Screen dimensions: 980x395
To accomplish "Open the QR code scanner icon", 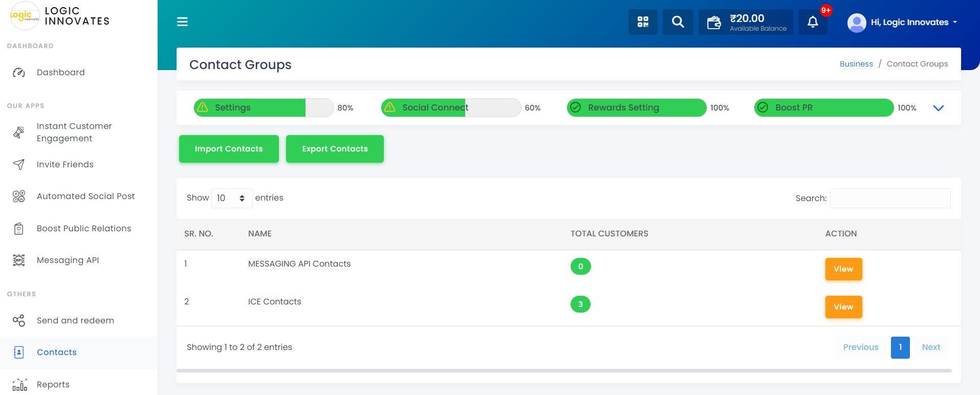I will 643,22.
